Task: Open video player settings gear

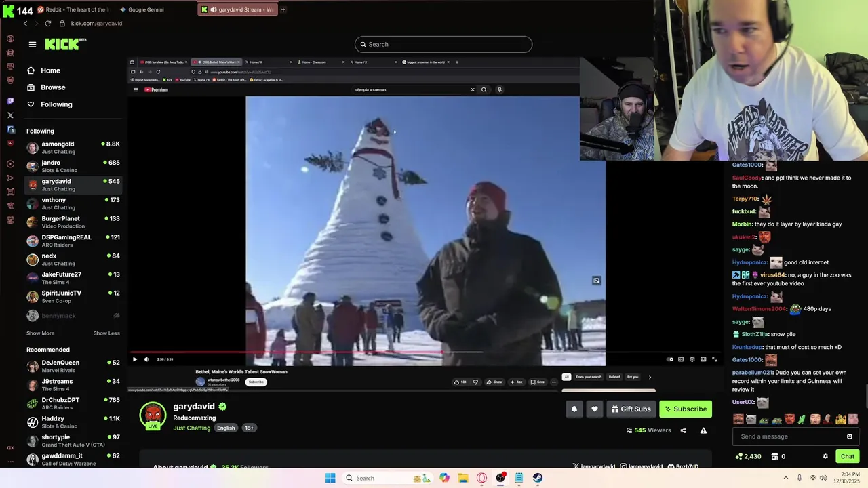Action: pos(692,359)
